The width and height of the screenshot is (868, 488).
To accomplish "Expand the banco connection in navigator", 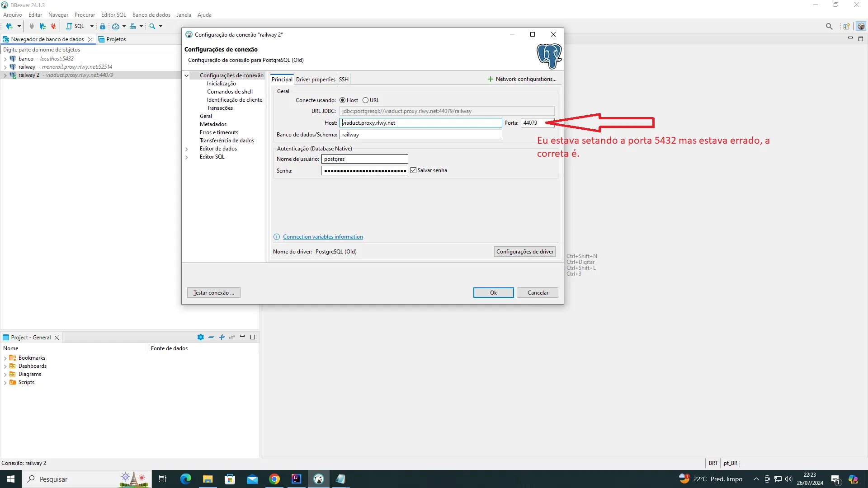I will point(5,59).
